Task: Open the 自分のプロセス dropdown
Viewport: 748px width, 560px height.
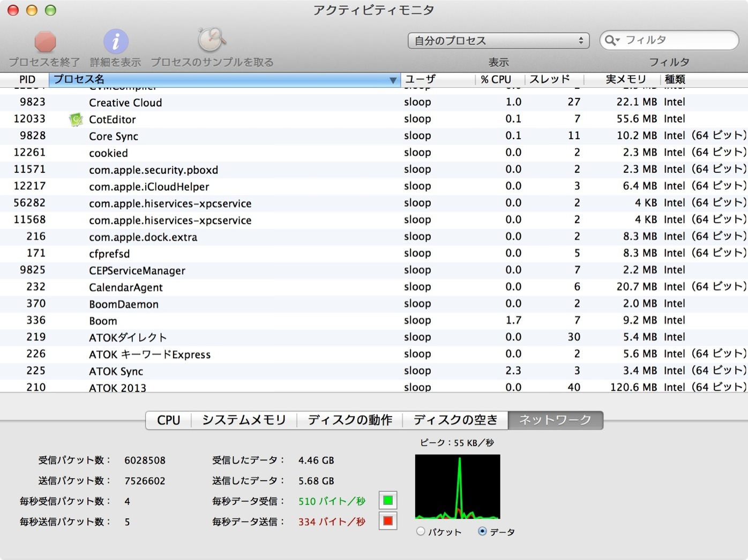Action: [x=498, y=41]
